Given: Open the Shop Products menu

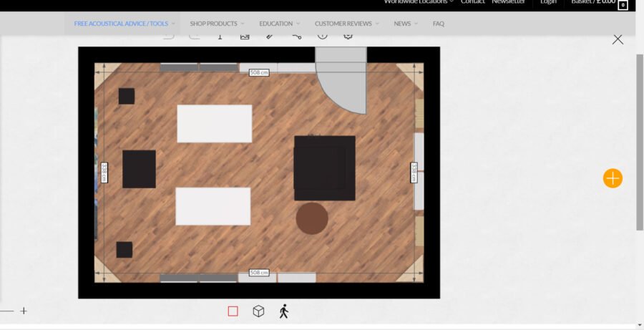Looking at the screenshot, I should point(213,24).
